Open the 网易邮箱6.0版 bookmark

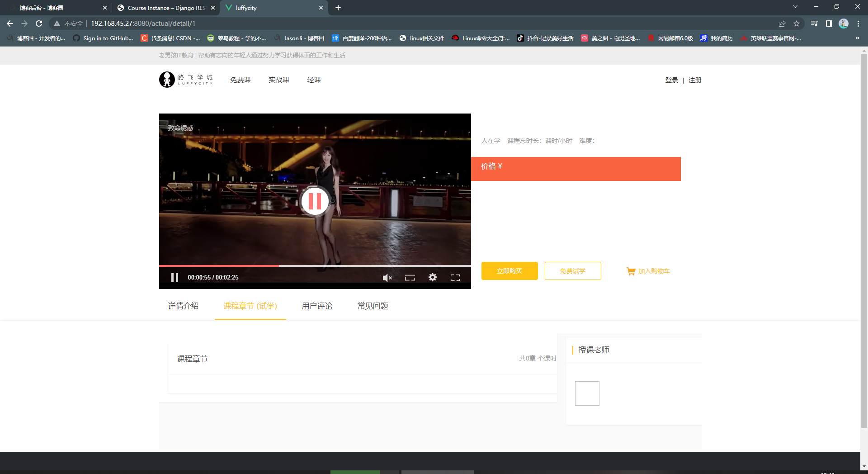click(x=670, y=38)
